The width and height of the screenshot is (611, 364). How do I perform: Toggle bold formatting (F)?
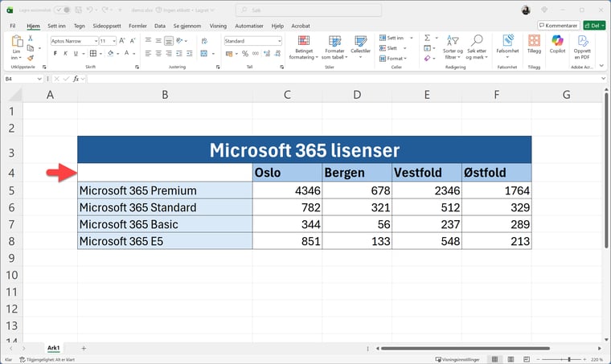(55, 53)
